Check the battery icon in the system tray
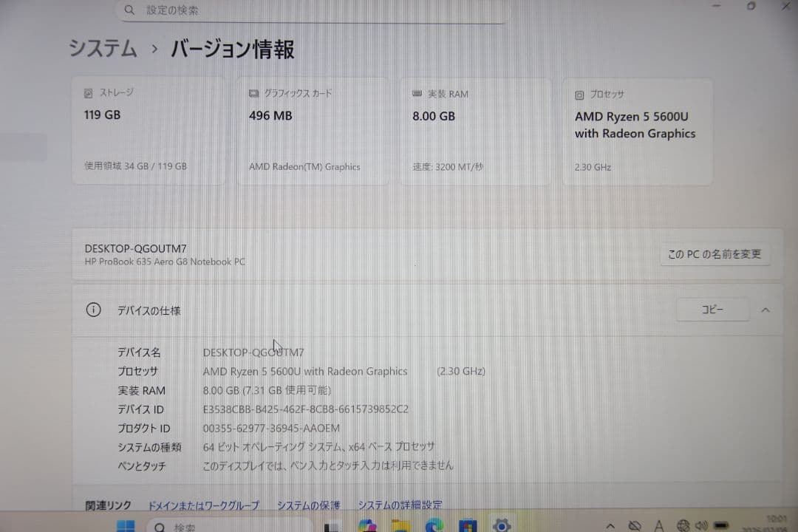Screen dimensions: 798x532 pos(720,526)
